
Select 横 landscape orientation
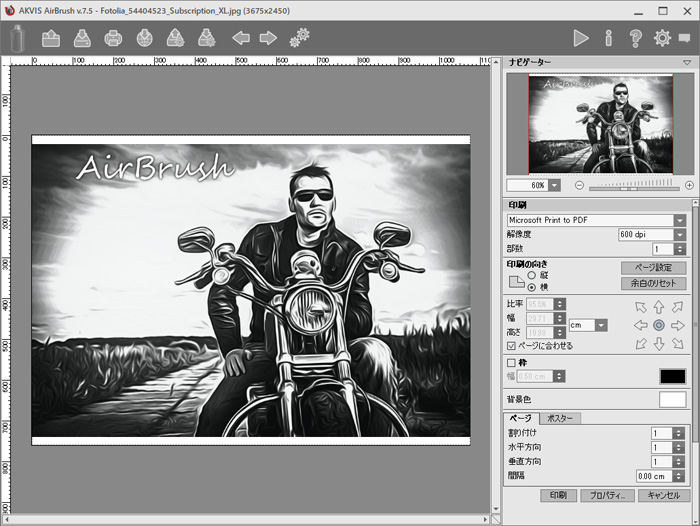pos(532,287)
